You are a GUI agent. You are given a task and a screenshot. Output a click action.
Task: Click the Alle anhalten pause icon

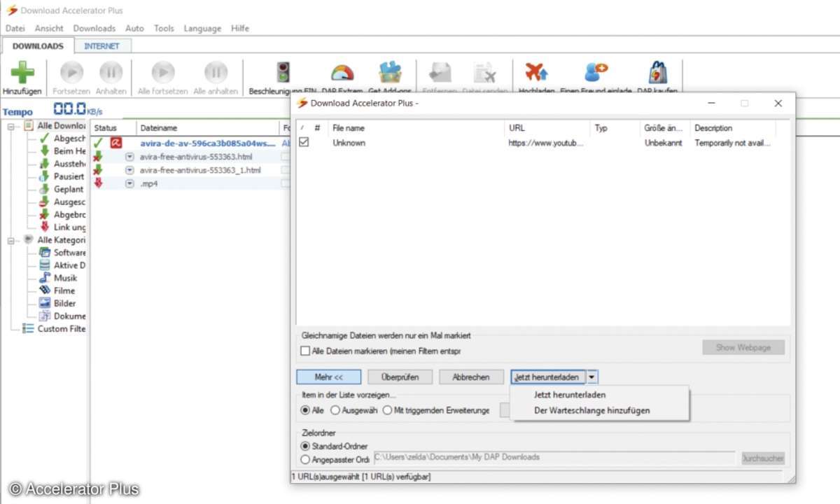[x=216, y=72]
